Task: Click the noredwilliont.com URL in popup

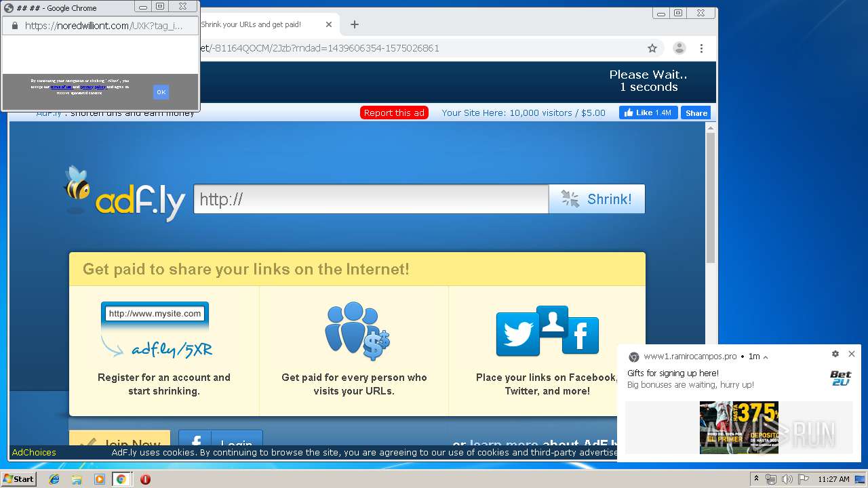Action: (104, 26)
